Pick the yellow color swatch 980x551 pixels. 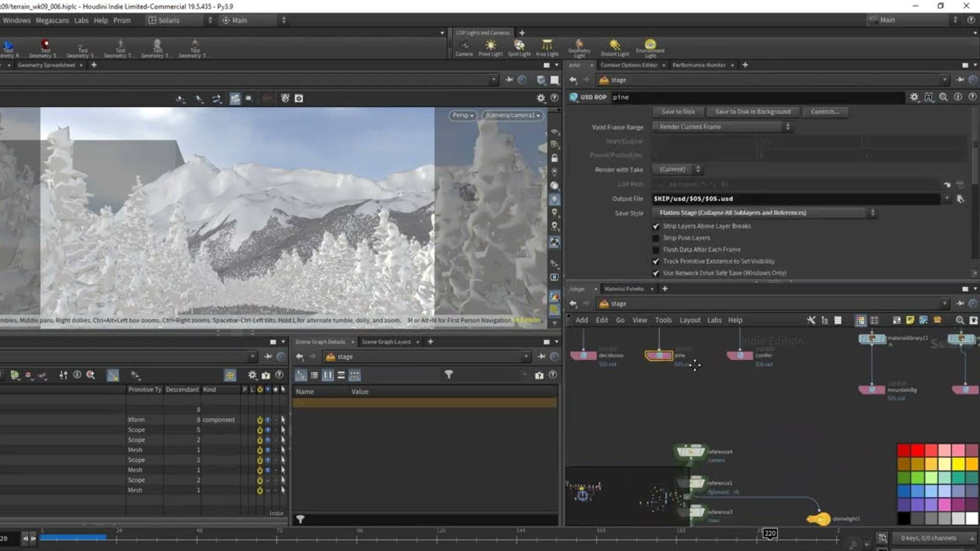958,463
